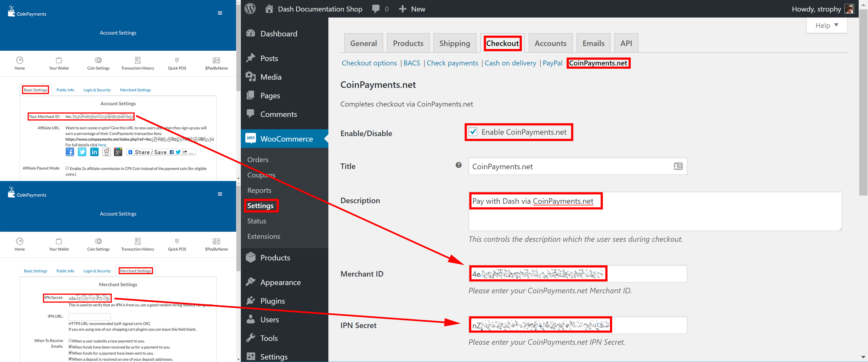This screenshot has width=868, height=362.
Task: Open the comments bubble icon in admin bar
Action: 376,9
